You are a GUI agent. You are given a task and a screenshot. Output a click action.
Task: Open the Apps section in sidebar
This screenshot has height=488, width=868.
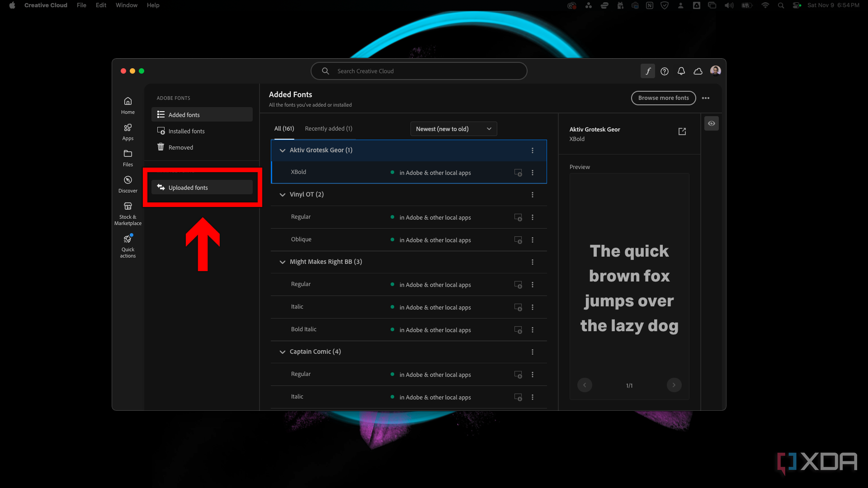(128, 132)
